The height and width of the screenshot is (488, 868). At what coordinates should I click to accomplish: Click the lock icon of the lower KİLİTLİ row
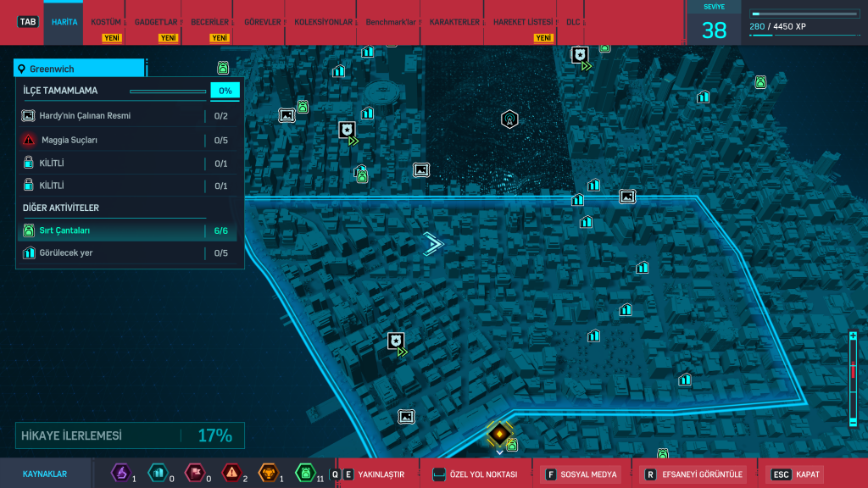(28, 185)
